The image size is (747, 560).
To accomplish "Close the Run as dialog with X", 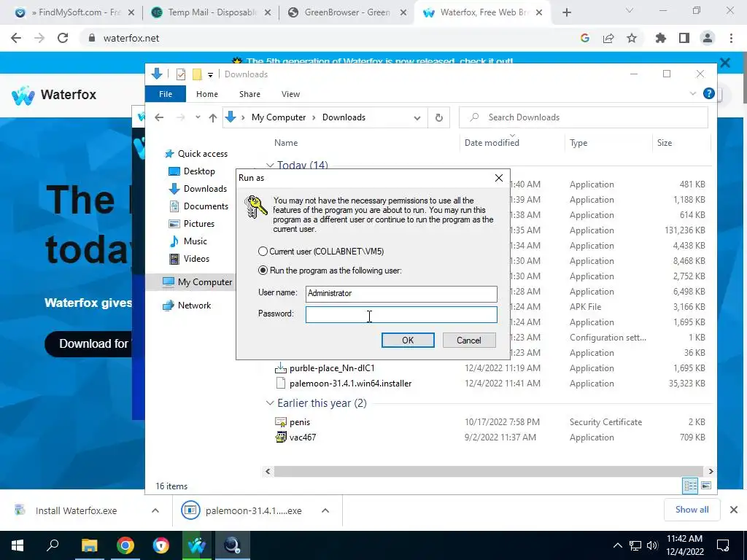I will coord(499,178).
